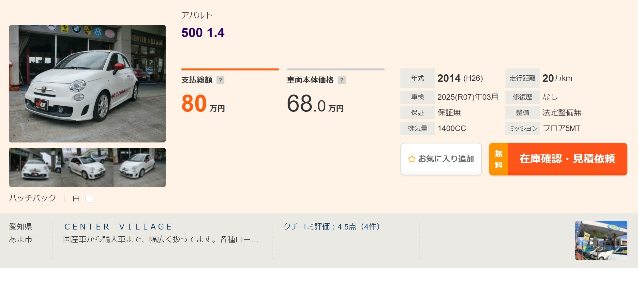Open the strip of three small car thumbnails
Viewport: 644px width, 282px height.
(87, 167)
